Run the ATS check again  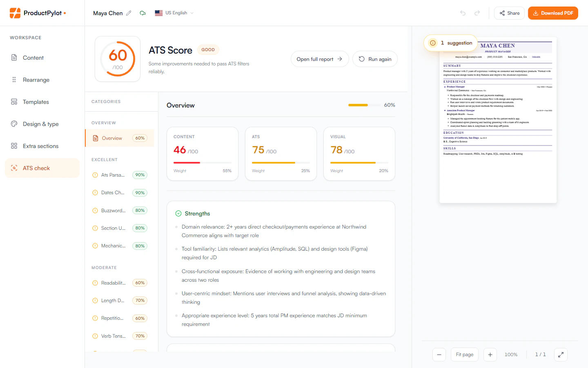pos(375,59)
